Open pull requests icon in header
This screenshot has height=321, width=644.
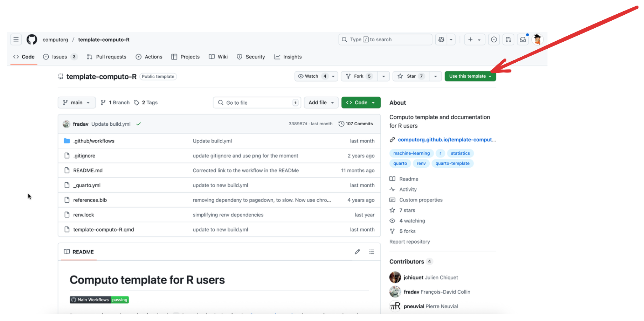click(x=508, y=40)
